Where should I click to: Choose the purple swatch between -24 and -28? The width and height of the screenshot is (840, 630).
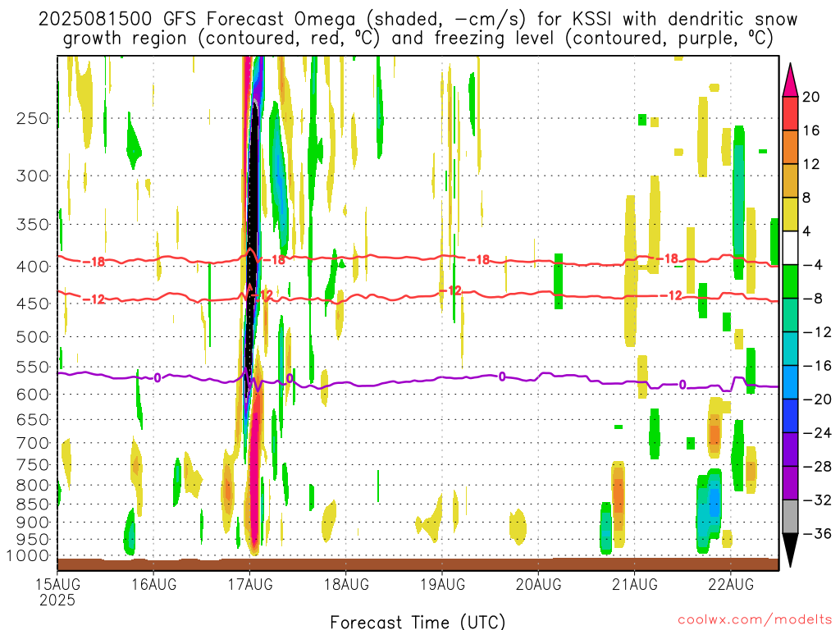pos(790,450)
